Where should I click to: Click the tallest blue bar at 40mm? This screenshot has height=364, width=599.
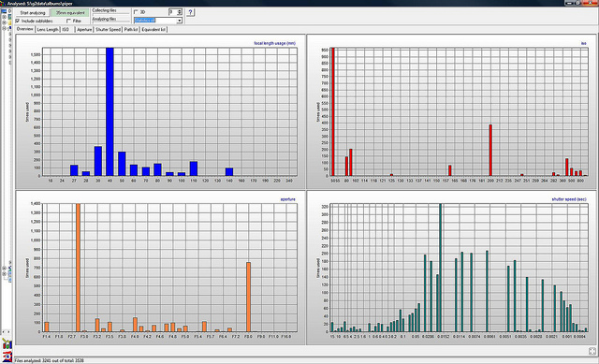click(x=110, y=111)
